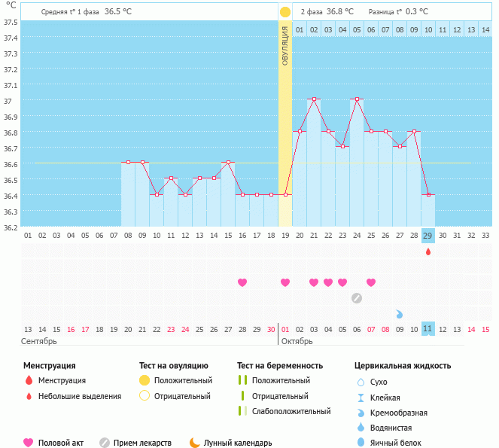Screen dimensions: 499x448
Task: Click the Прием лекарств pill legend icon
Action: tap(104, 443)
